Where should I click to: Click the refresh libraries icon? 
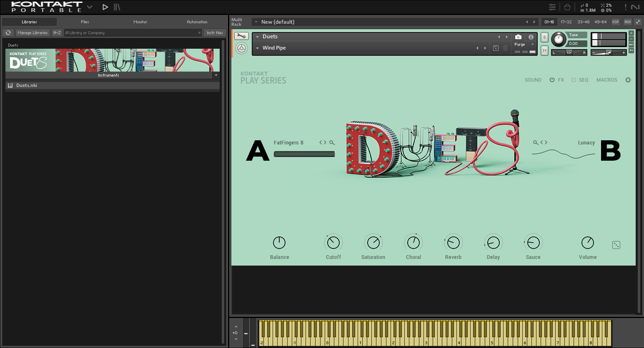pyautogui.click(x=8, y=33)
